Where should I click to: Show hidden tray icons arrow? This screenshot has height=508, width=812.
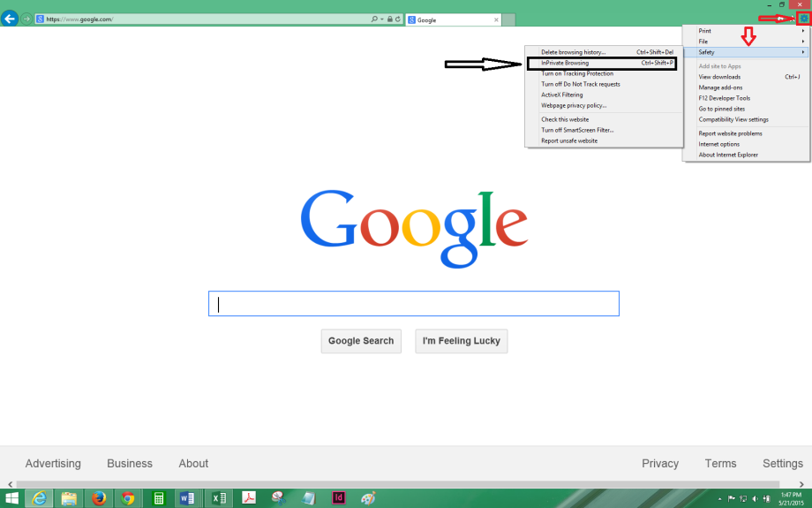click(x=719, y=499)
